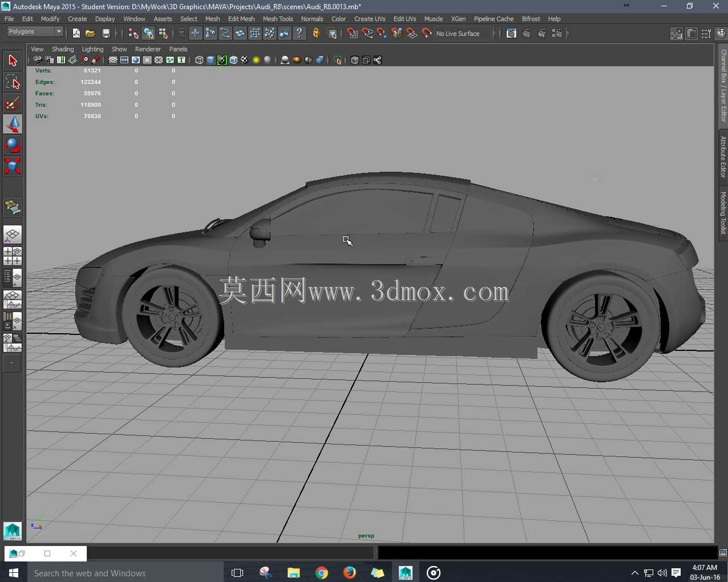
Task: Click the No Live Surface field
Action: pyautogui.click(x=462, y=34)
